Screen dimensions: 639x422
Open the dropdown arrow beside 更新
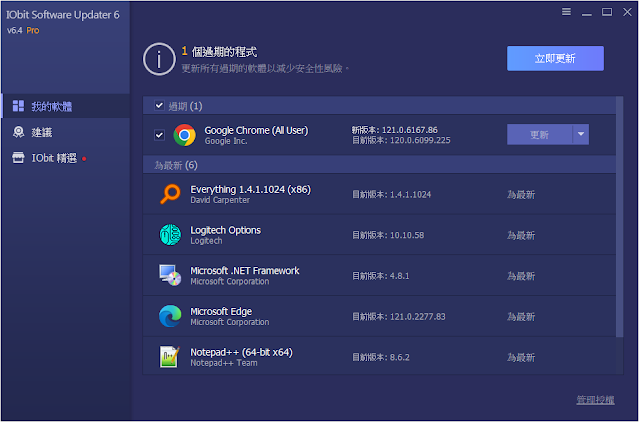click(581, 134)
